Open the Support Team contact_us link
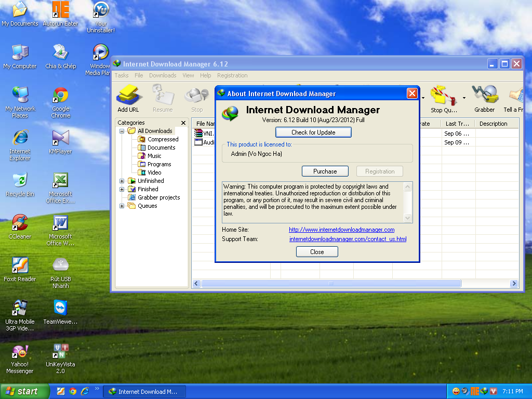The width and height of the screenshot is (532, 399). pyautogui.click(x=348, y=239)
